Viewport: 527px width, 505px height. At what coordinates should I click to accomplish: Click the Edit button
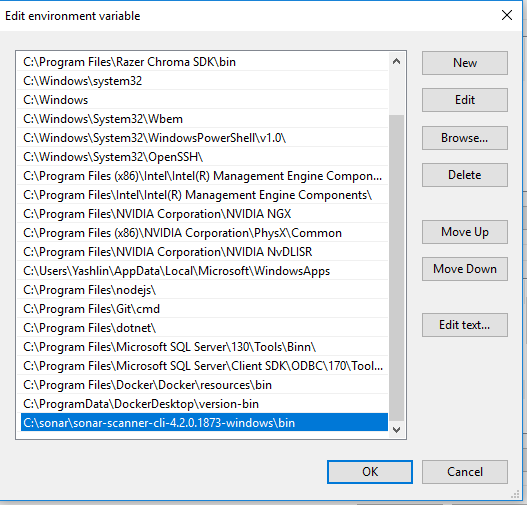(x=465, y=100)
